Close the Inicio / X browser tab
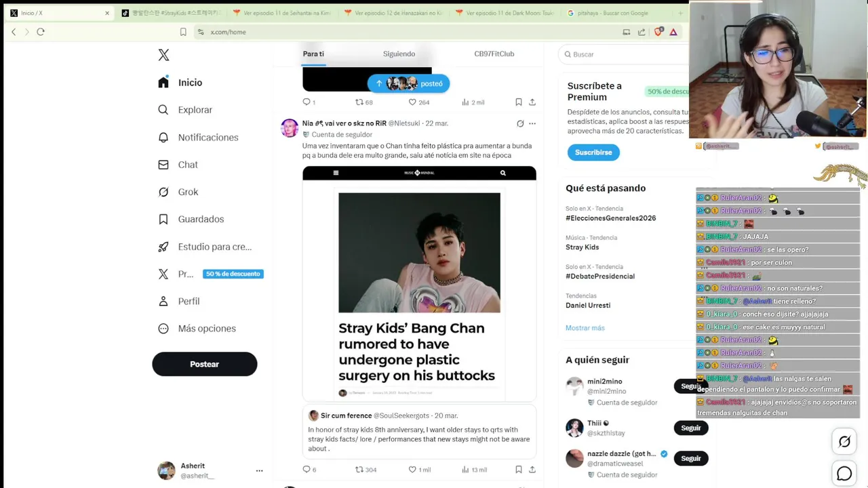The image size is (868, 488). pos(107,13)
